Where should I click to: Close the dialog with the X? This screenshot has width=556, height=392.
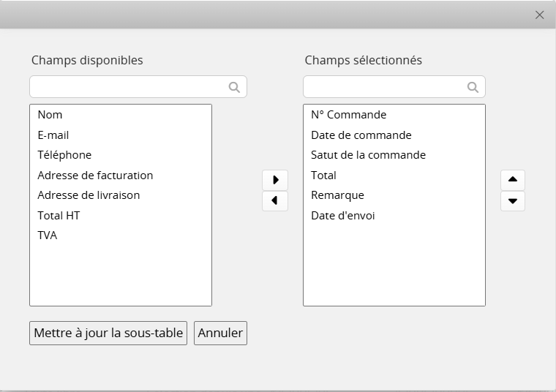pos(540,15)
